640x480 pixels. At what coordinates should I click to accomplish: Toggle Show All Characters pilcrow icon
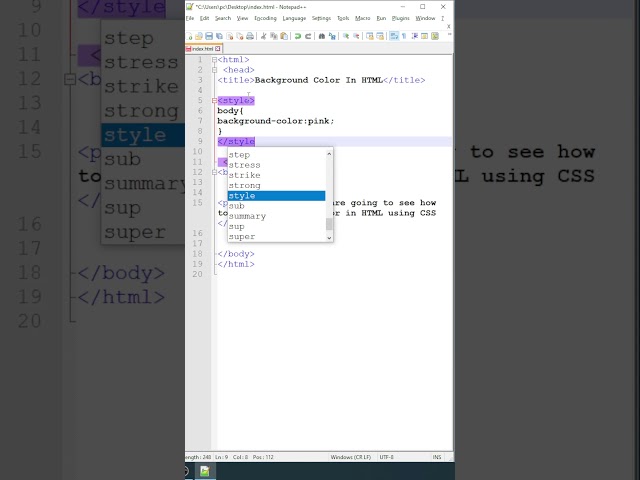[404, 36]
